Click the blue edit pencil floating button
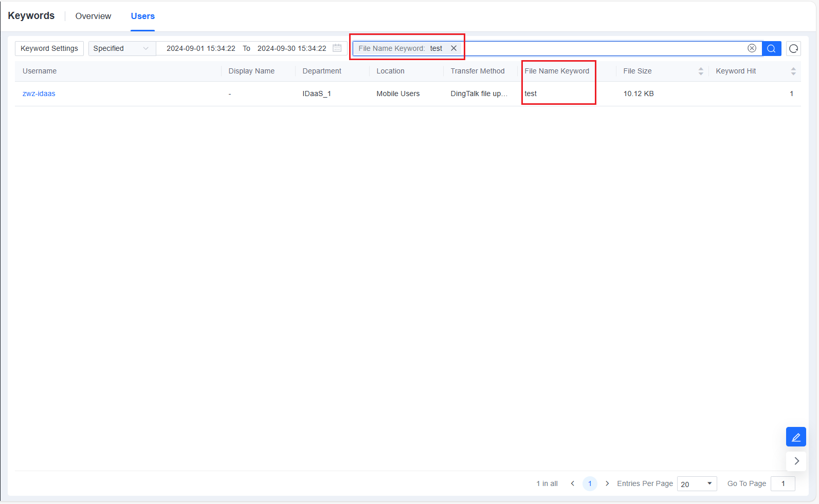The width and height of the screenshot is (819, 504). pyautogui.click(x=796, y=437)
